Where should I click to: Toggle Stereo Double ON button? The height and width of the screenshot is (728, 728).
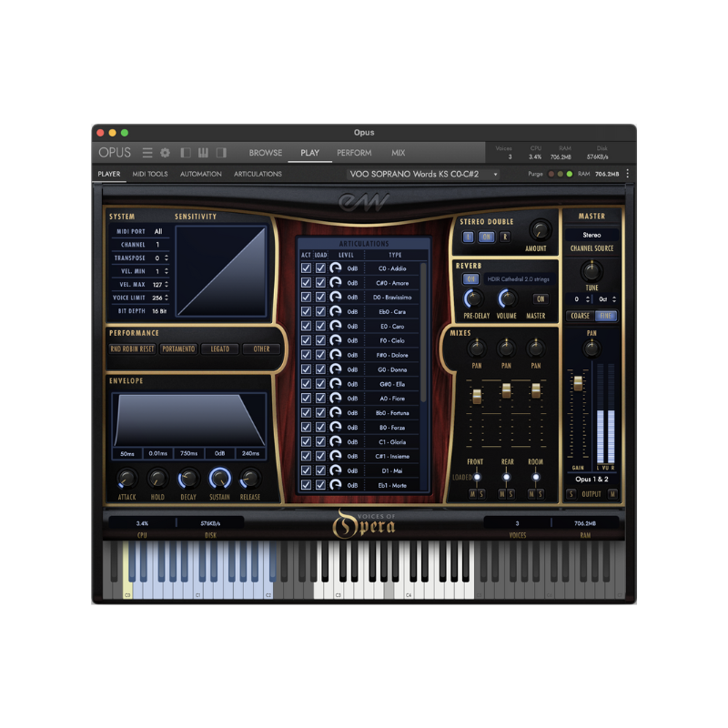pyautogui.click(x=486, y=237)
